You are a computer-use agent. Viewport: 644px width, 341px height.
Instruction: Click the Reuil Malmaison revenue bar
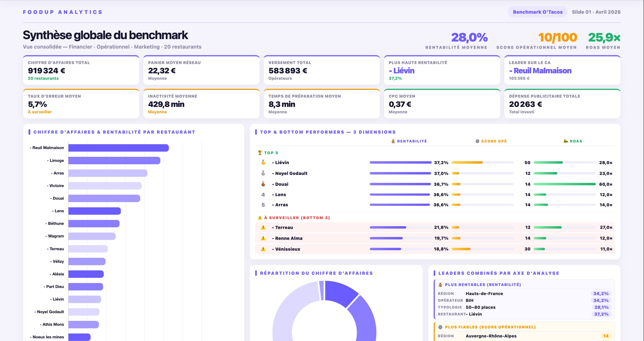pos(119,148)
